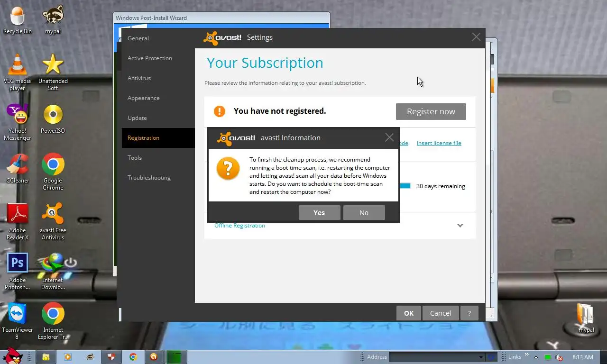Image resolution: width=607 pixels, height=364 pixels.
Task: Launch Adobe Photoshop desktop shortcut
Action: [18, 272]
